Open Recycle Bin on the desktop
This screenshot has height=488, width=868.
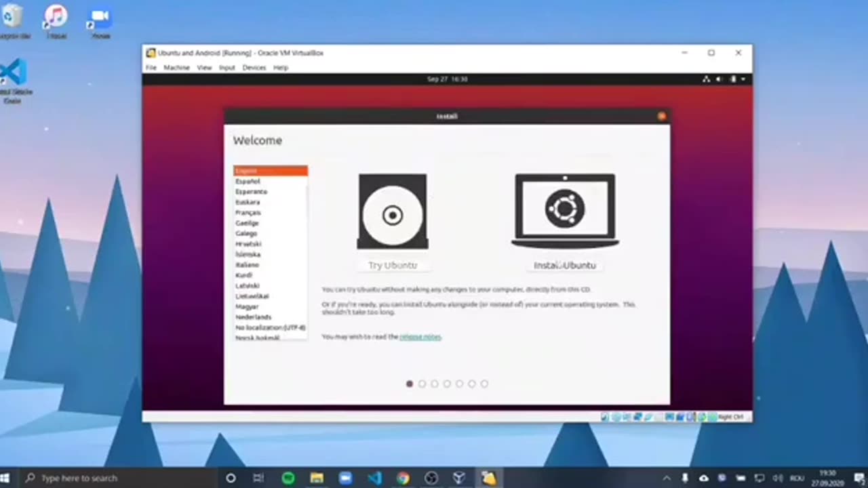tap(13, 22)
